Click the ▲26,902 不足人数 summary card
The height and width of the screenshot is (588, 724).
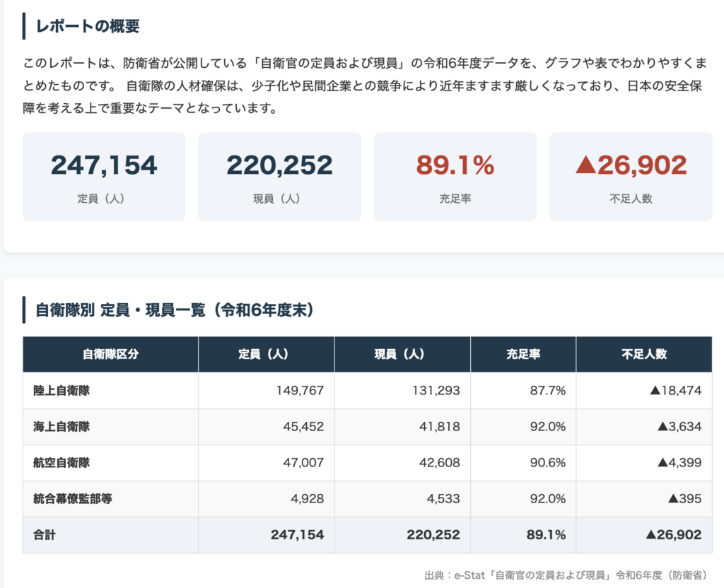pos(631,177)
